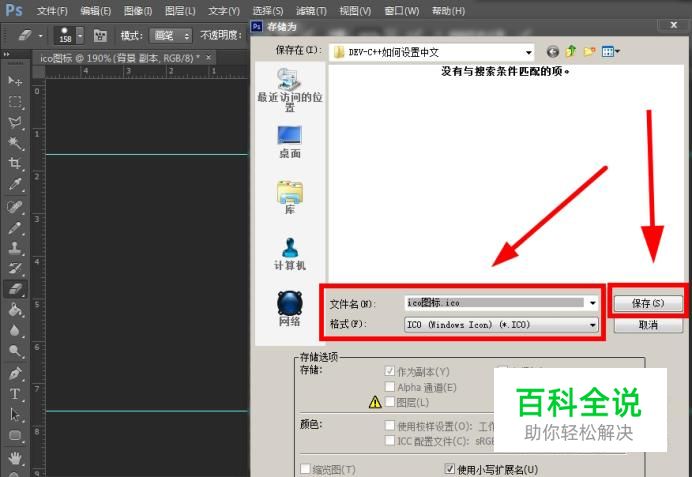This screenshot has width=692, height=477.
Task: Close the 存储为 dialog
Action: pos(673,25)
